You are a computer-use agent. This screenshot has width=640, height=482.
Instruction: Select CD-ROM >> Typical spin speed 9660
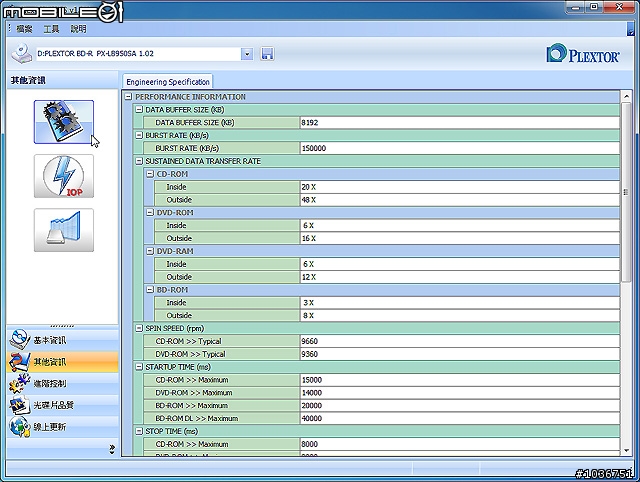[x=460, y=341]
